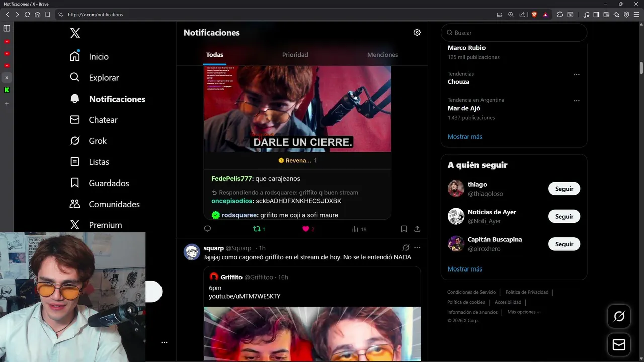The width and height of the screenshot is (644, 362).
Task: Toggle repost on the post showing 1 repost
Action: [259, 229]
